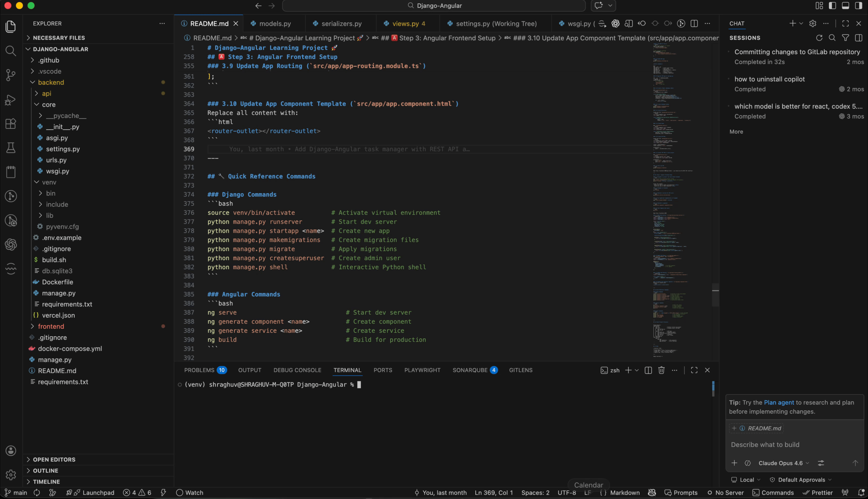Screen dimensions: 868x499
Task: Open notifications bell in status bar
Action: click(861, 492)
